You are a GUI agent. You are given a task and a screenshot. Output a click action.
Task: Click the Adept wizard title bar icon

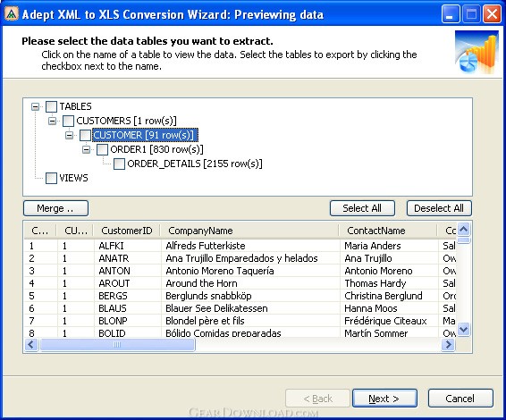point(12,14)
